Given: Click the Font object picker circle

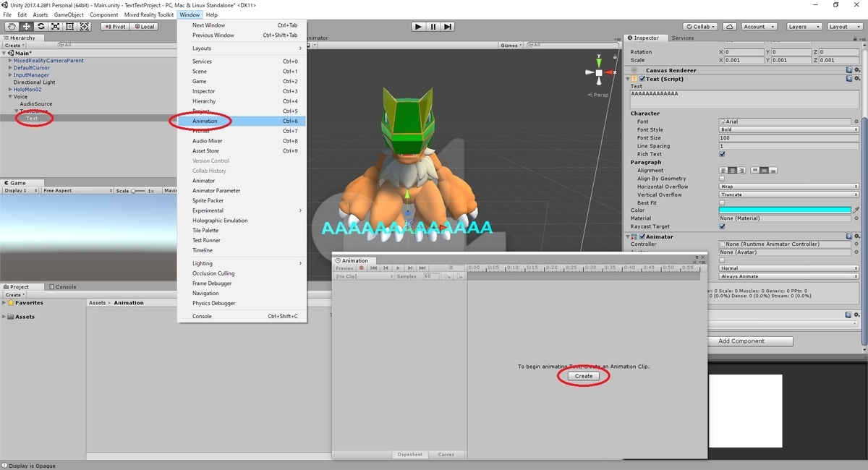Looking at the screenshot, I should (x=856, y=121).
